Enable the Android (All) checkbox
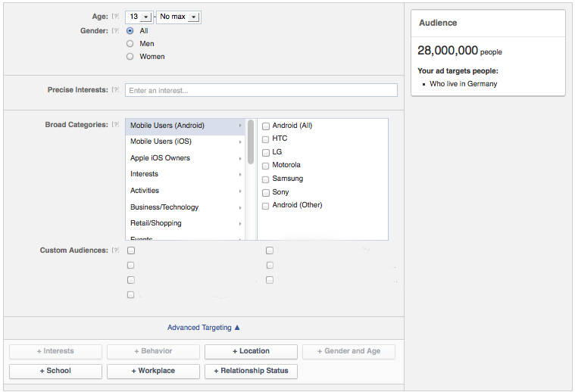The width and height of the screenshot is (575, 392). click(x=265, y=126)
